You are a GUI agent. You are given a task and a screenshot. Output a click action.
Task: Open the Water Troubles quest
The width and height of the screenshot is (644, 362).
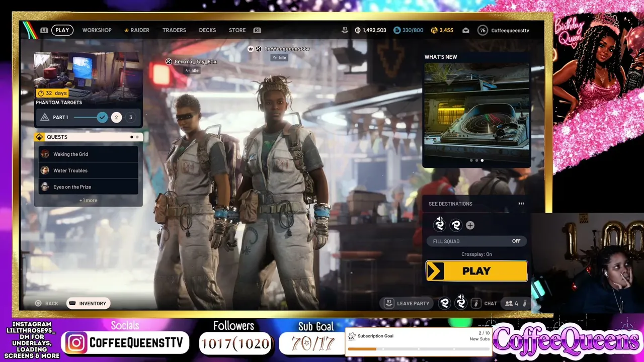click(x=89, y=170)
